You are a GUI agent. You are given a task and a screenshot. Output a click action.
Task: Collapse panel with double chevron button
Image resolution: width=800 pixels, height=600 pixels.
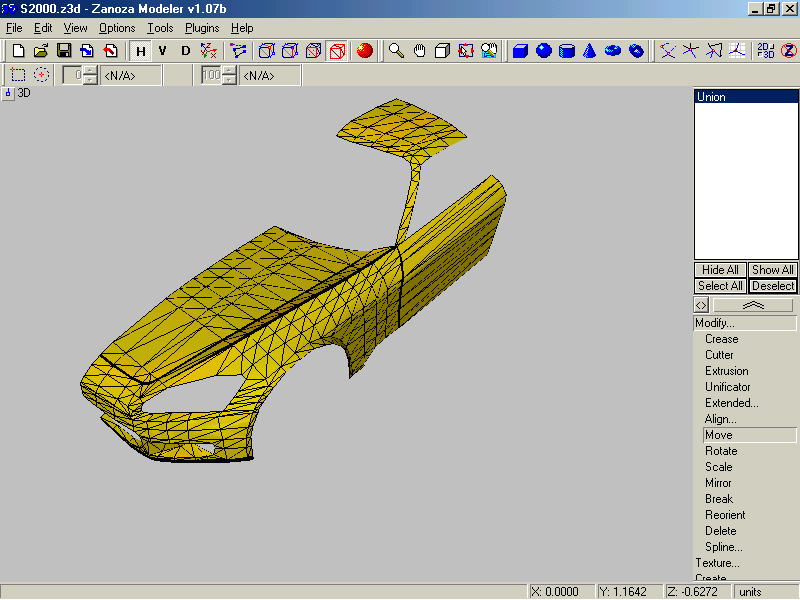click(753, 305)
